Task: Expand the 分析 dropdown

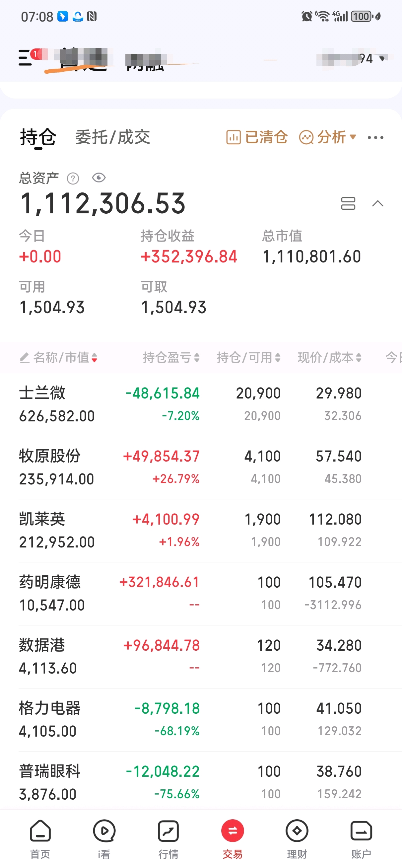Action: tap(327, 137)
